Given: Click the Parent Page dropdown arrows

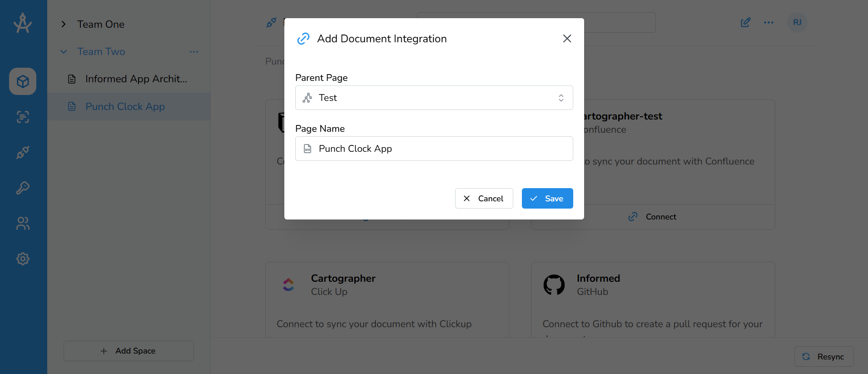Looking at the screenshot, I should 561,98.
